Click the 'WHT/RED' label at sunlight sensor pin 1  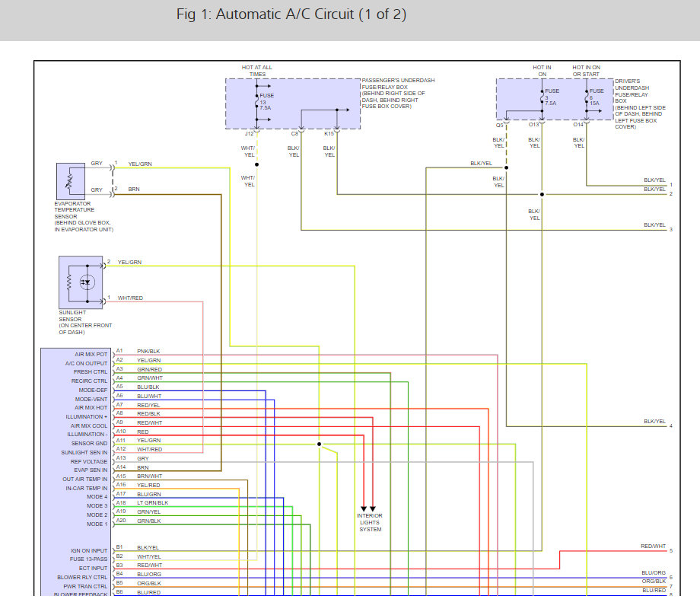tap(130, 298)
